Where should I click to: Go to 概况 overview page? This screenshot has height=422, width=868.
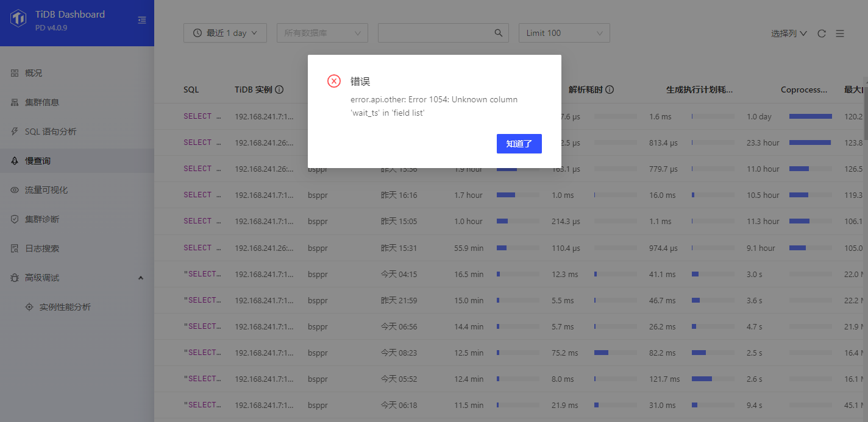coord(34,73)
